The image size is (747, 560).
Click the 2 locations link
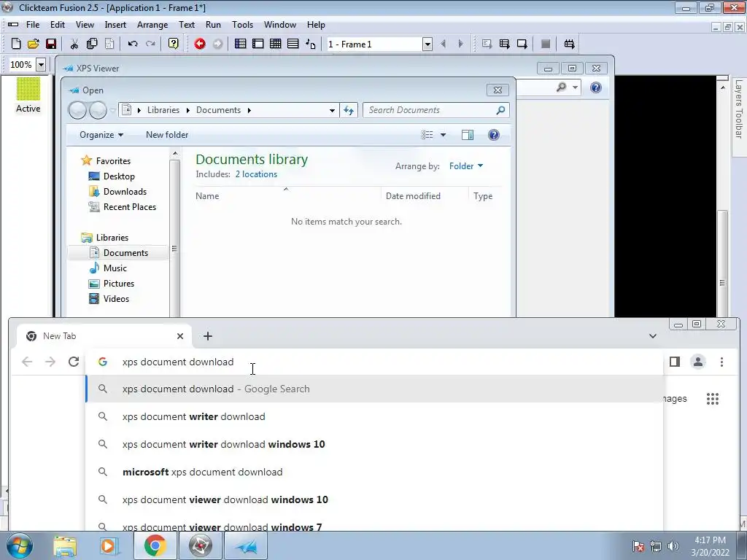pyautogui.click(x=256, y=174)
